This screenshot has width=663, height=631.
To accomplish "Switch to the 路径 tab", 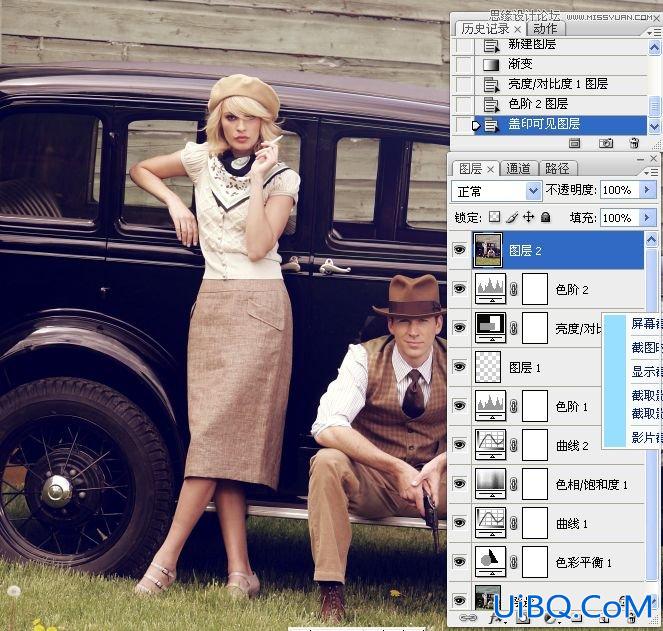I will pos(557,169).
